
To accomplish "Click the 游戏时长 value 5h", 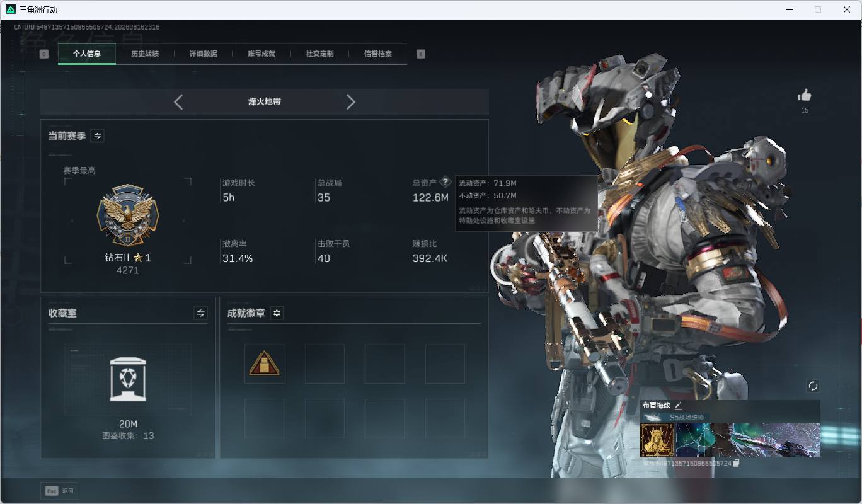I will [228, 198].
